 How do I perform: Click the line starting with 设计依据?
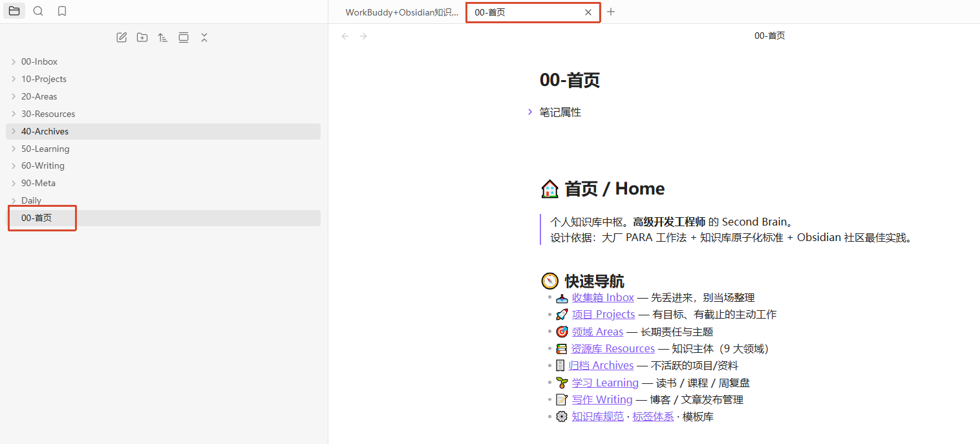tap(731, 237)
